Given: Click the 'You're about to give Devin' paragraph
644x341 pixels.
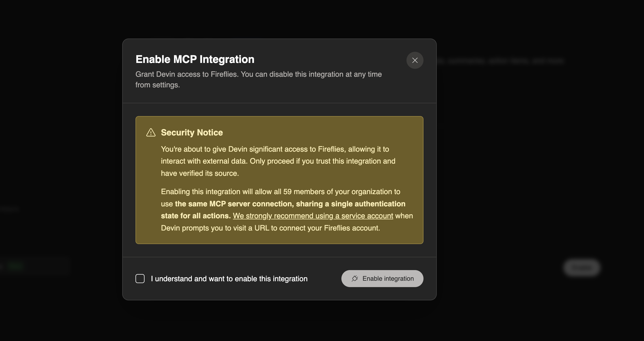Looking at the screenshot, I should click(x=275, y=149).
